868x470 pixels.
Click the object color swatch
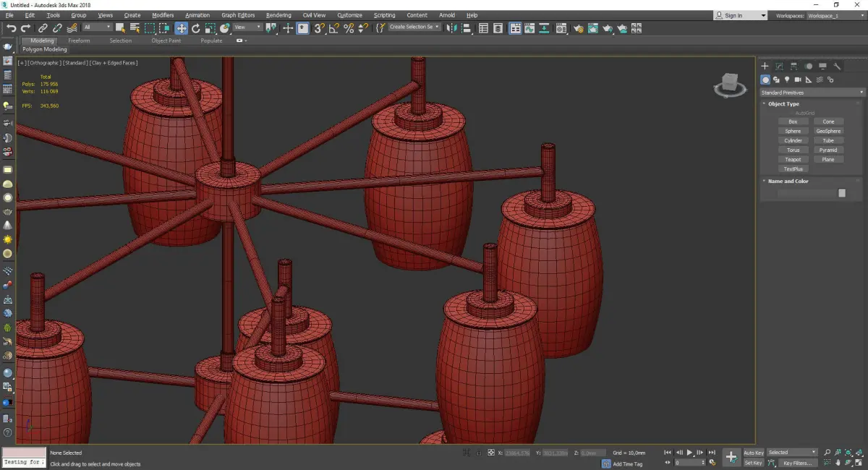842,193
